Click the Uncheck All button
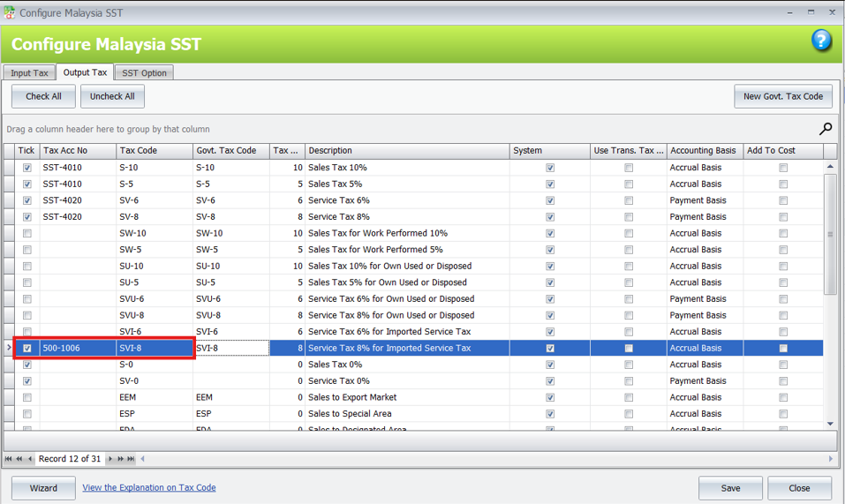Screen dimensions: 845x504 (112, 96)
